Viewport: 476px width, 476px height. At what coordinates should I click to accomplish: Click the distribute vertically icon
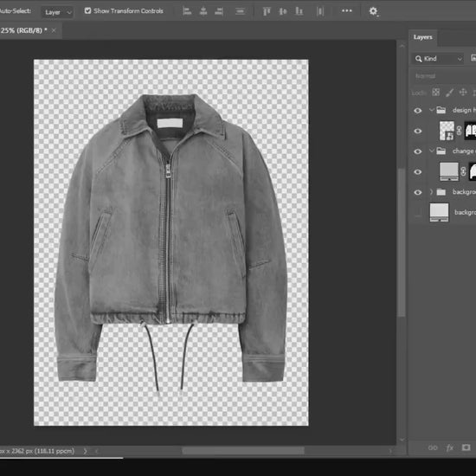pyautogui.click(x=240, y=11)
